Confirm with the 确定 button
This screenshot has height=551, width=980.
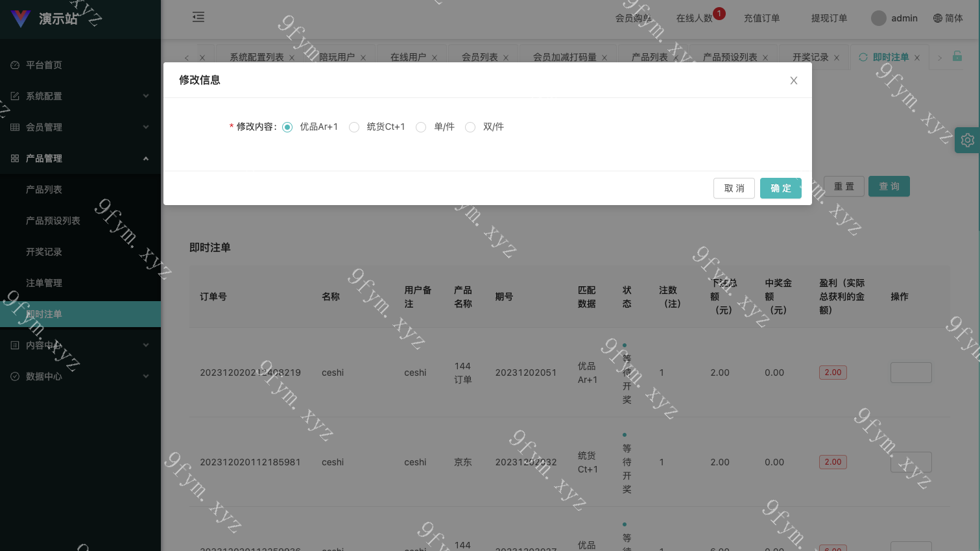(x=781, y=188)
